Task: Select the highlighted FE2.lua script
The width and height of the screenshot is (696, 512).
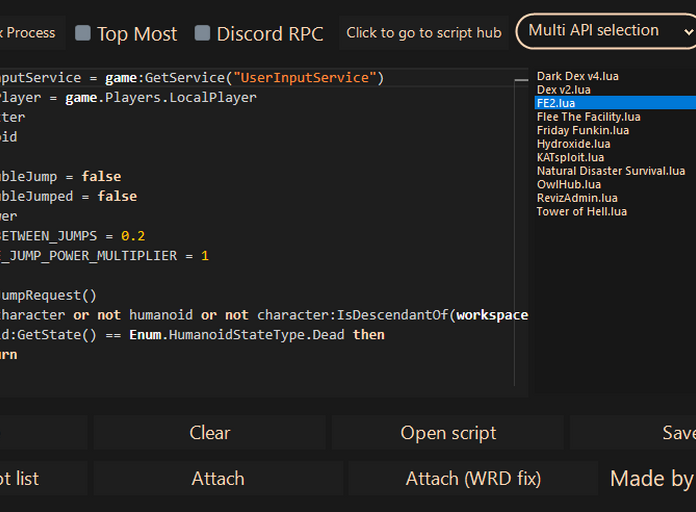Action: coord(556,103)
